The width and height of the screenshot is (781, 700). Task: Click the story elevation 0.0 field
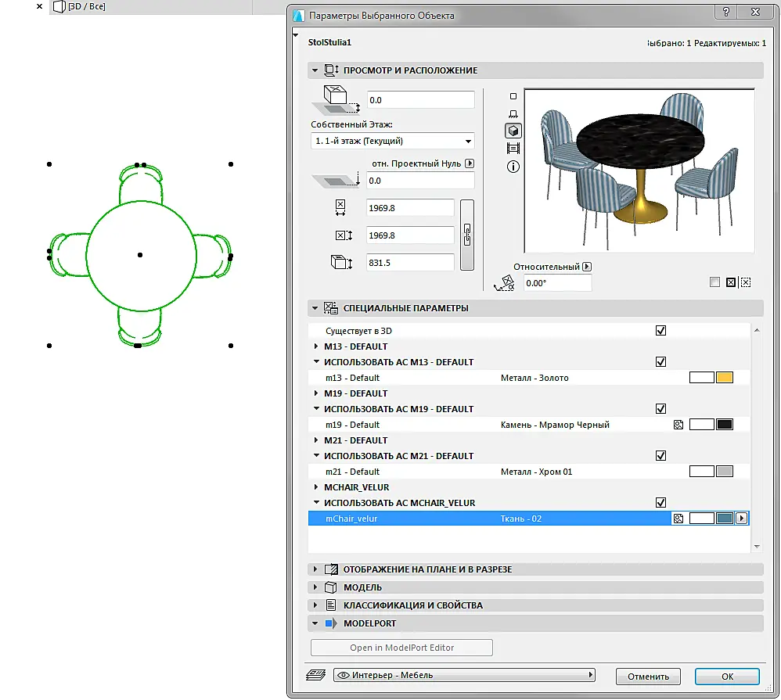pos(420,99)
